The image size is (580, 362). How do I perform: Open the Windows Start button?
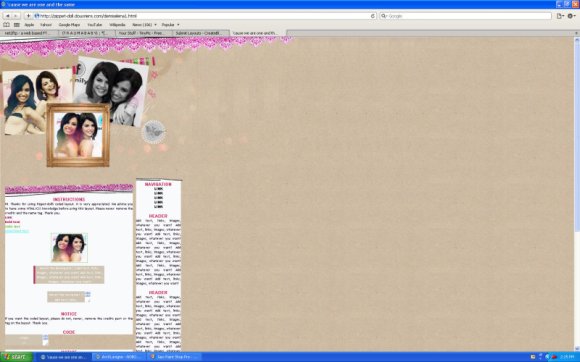coord(16,357)
